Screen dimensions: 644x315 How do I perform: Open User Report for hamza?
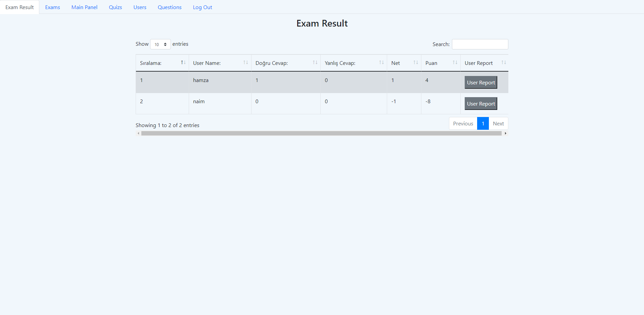tap(481, 82)
